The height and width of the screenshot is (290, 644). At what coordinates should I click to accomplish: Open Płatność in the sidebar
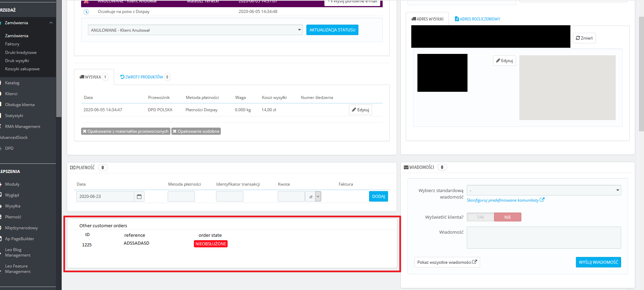coord(13,217)
